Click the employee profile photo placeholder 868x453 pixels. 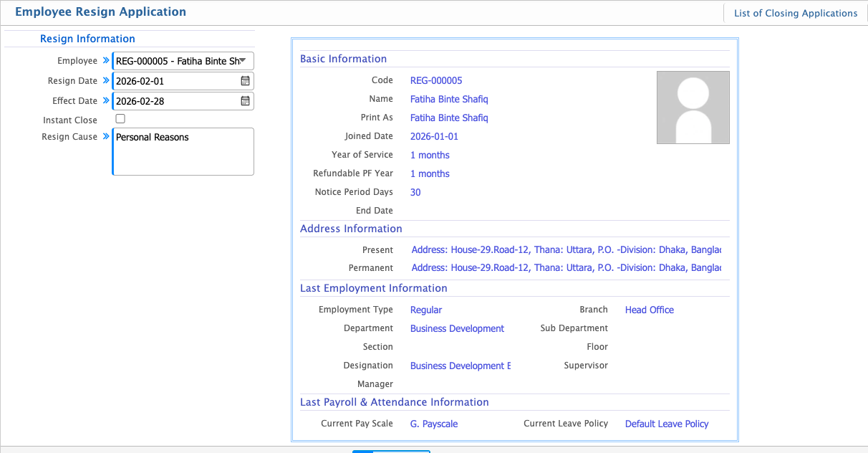[693, 108]
